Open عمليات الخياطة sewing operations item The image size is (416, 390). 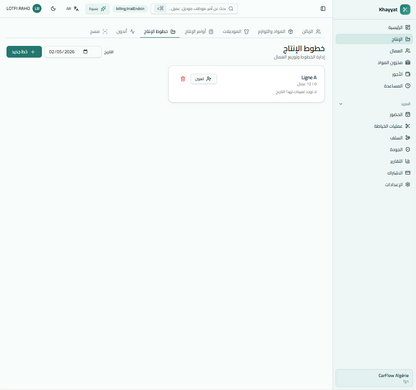374,126
